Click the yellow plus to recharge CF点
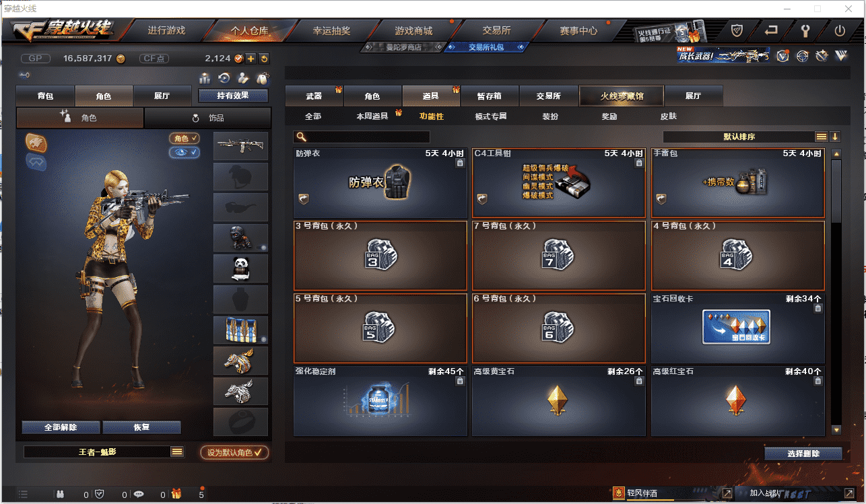Viewport: 866px width, 504px height. [251, 59]
